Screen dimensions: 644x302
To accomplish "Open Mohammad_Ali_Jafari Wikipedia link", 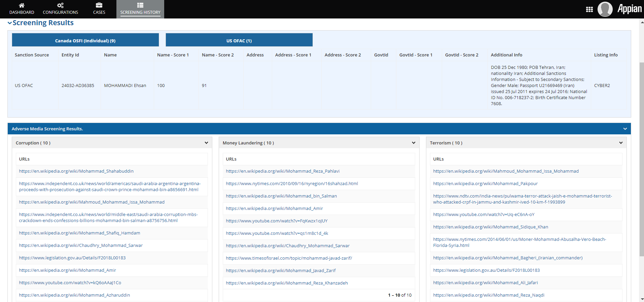I will pyautogui.click(x=486, y=283).
